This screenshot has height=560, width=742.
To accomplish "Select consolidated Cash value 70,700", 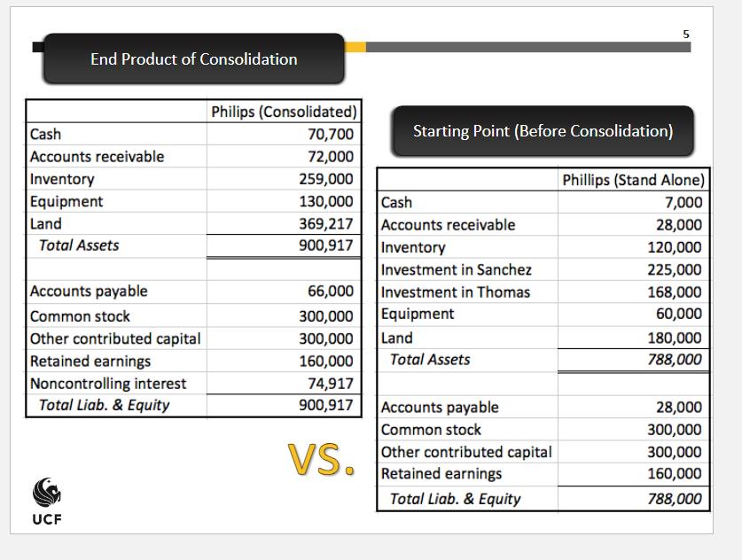I will pyautogui.click(x=331, y=135).
